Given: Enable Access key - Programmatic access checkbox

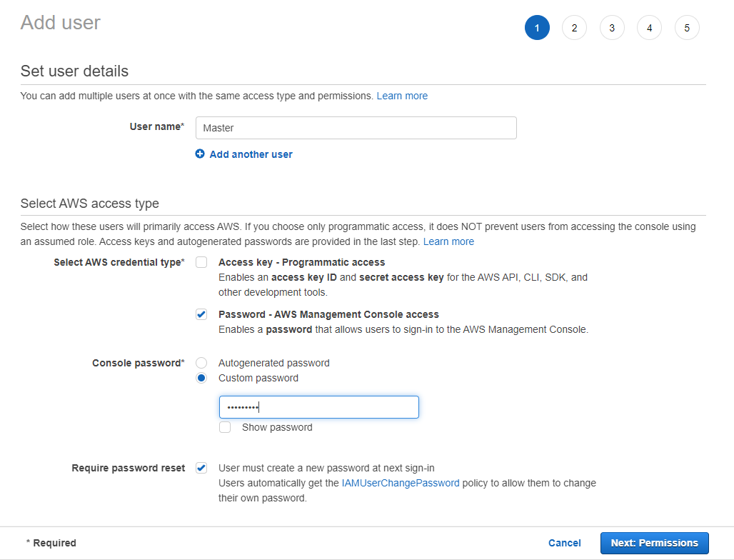Looking at the screenshot, I should [201, 262].
